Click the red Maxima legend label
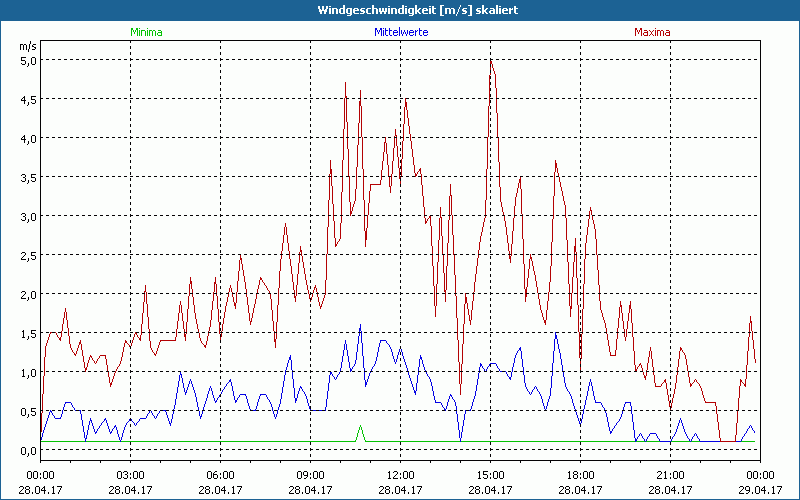Image resolution: width=800 pixels, height=500 pixels. pyautogui.click(x=651, y=32)
